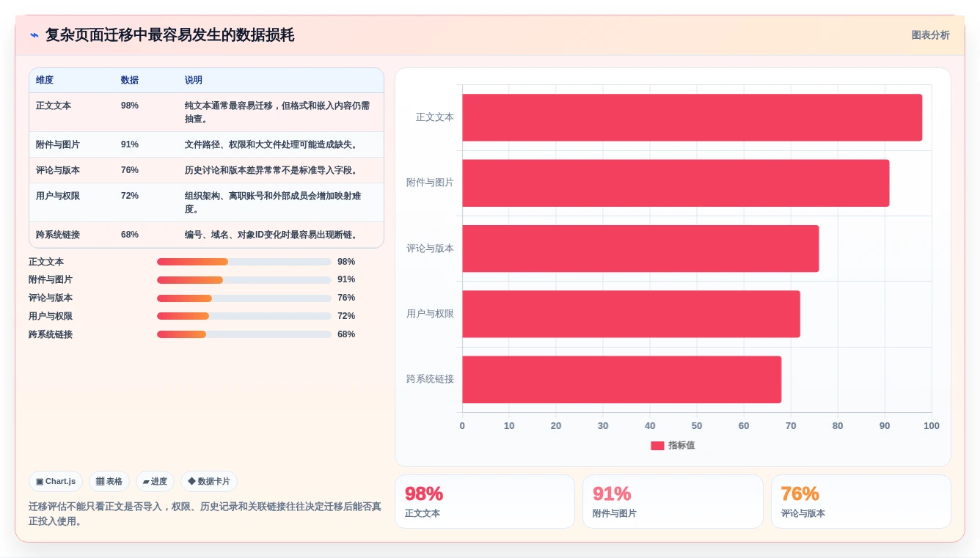Click the 68% value in the table

click(130, 235)
